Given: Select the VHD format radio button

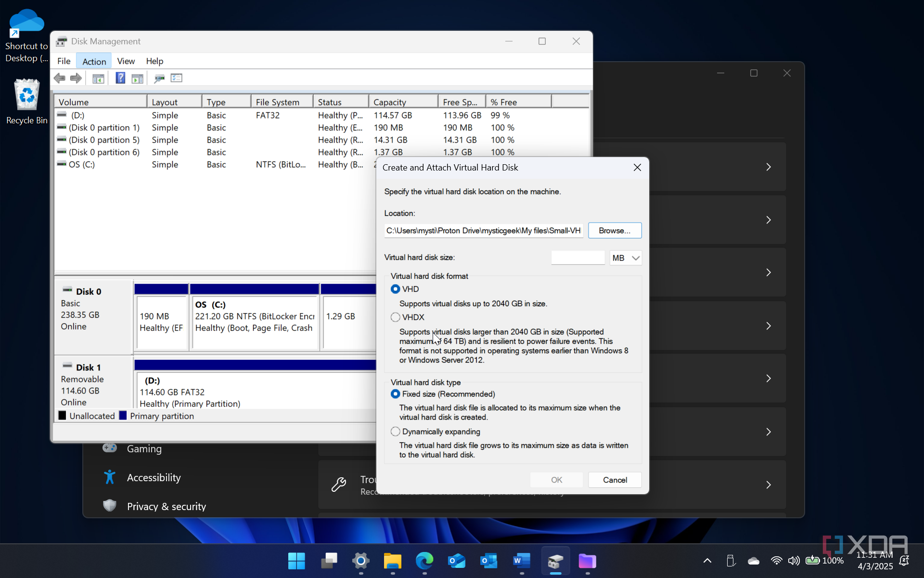Looking at the screenshot, I should pos(396,289).
